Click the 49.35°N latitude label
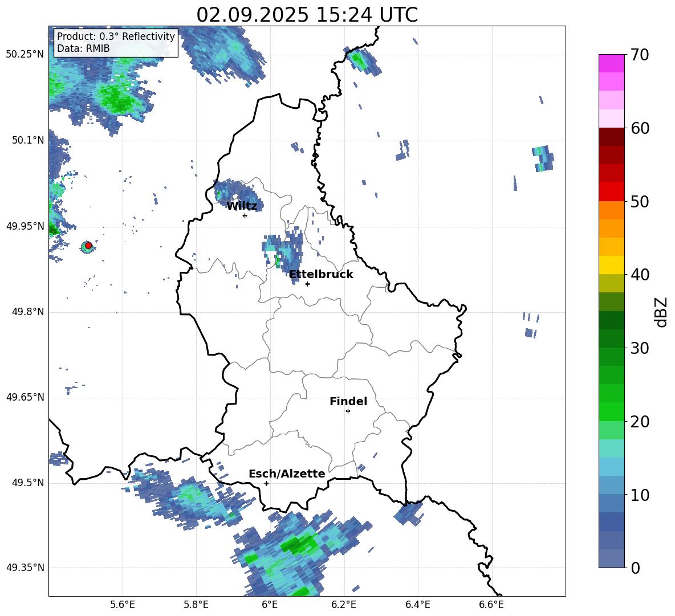Image resolution: width=675 pixels, height=616 pixels. pyautogui.click(x=25, y=568)
